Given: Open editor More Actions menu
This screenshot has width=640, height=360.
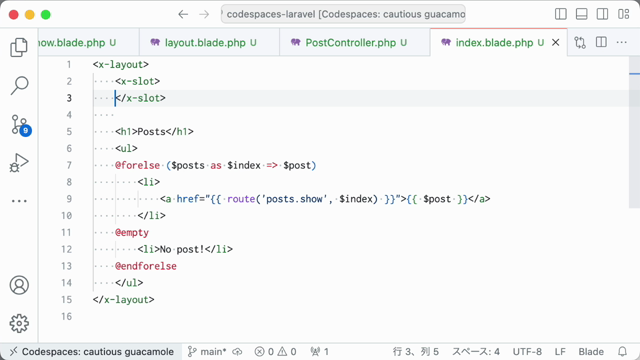Looking at the screenshot, I should coord(622,42).
